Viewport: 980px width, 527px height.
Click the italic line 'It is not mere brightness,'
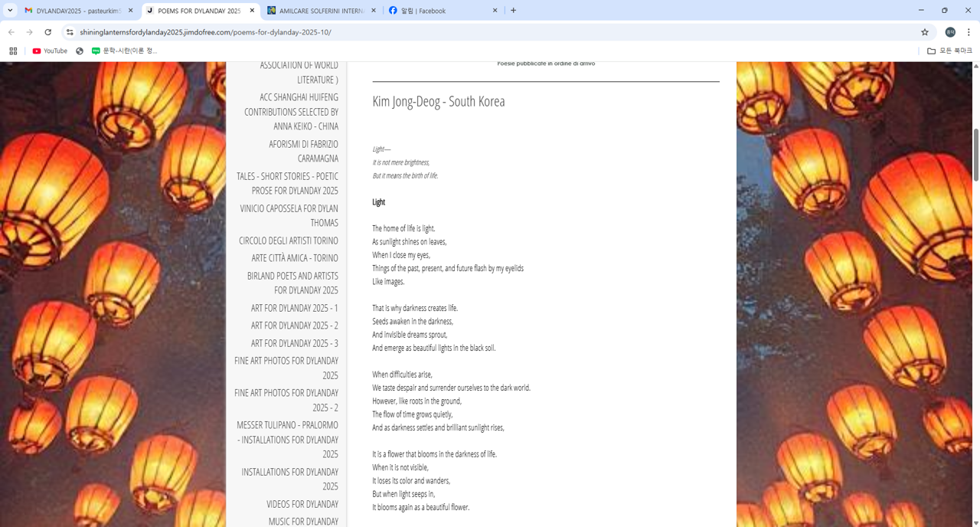tap(401, 162)
